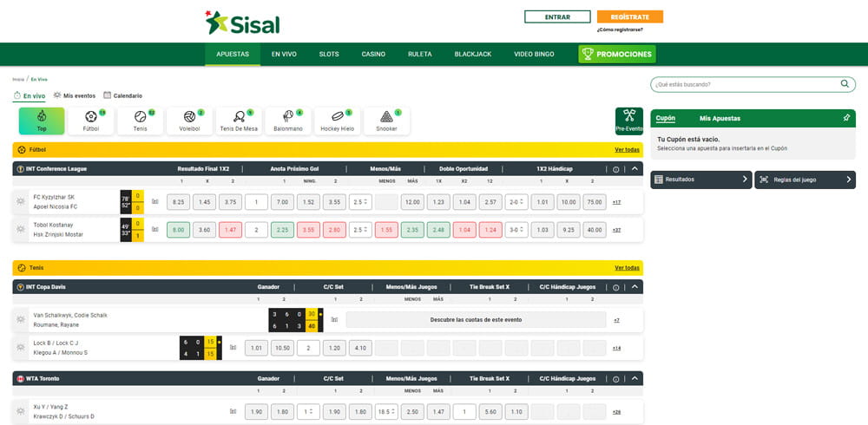Viewport: 868px width, 425px height.
Task: Click the Entrar login button
Action: 557,17
